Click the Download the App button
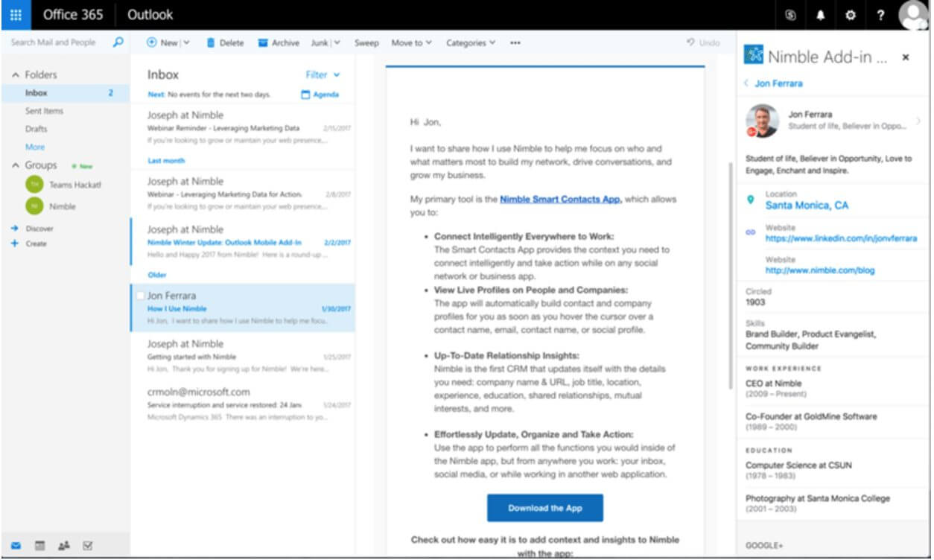The image size is (934, 560). point(544,508)
